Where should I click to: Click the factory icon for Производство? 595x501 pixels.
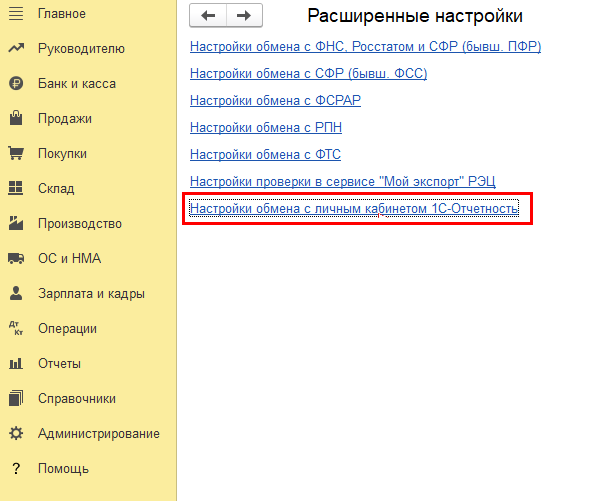coord(16,223)
